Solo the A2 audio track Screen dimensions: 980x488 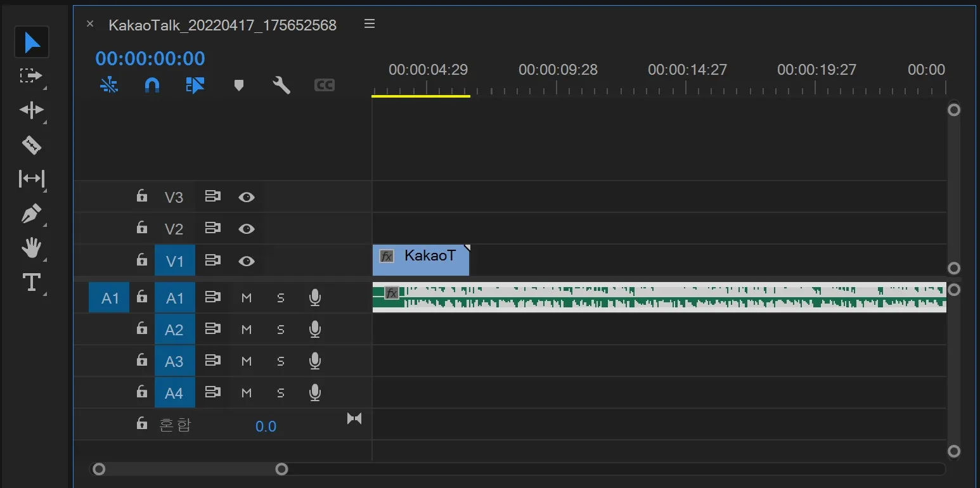pyautogui.click(x=281, y=330)
